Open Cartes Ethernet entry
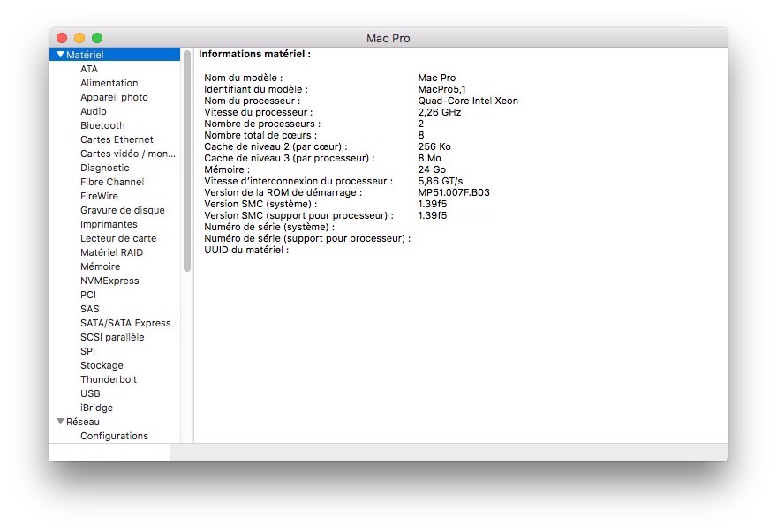This screenshot has height=532, width=777. pyautogui.click(x=117, y=139)
